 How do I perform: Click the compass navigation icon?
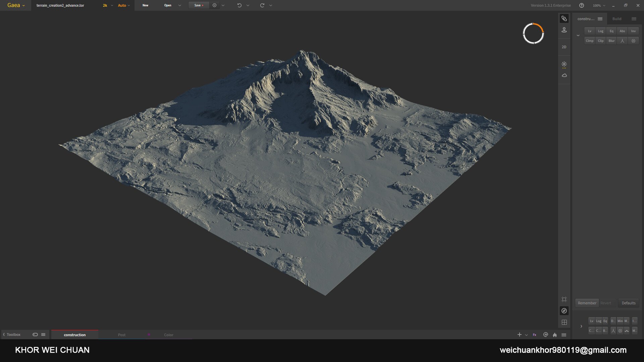point(564,311)
